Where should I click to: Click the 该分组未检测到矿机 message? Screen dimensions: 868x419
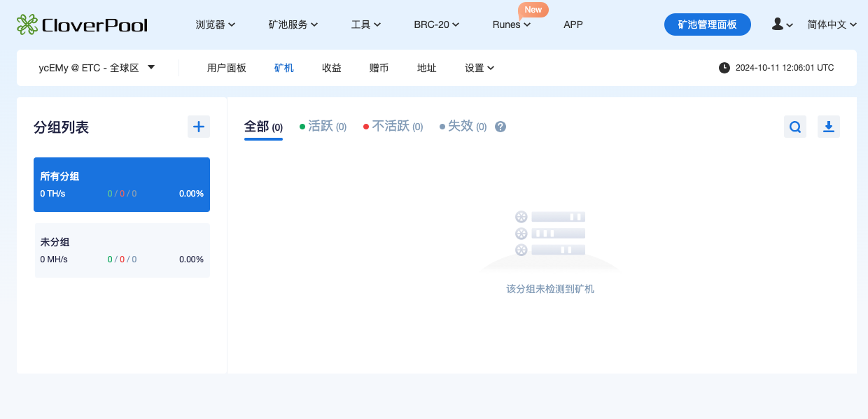[550, 289]
